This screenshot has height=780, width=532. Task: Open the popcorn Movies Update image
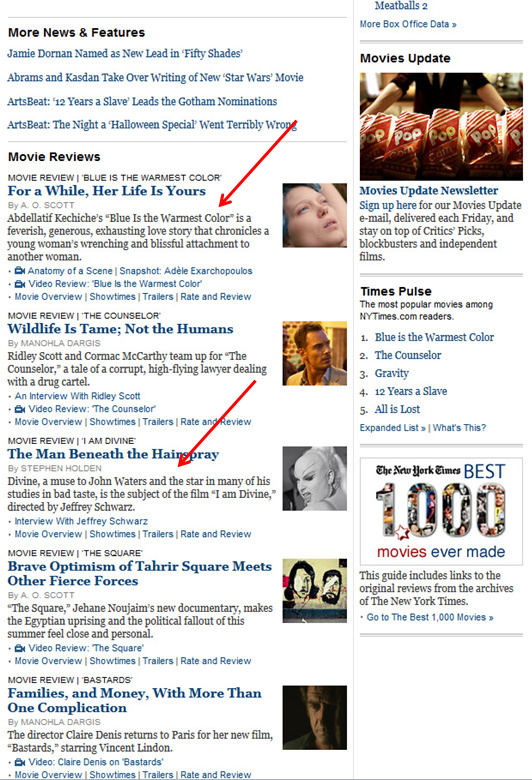tap(441, 126)
